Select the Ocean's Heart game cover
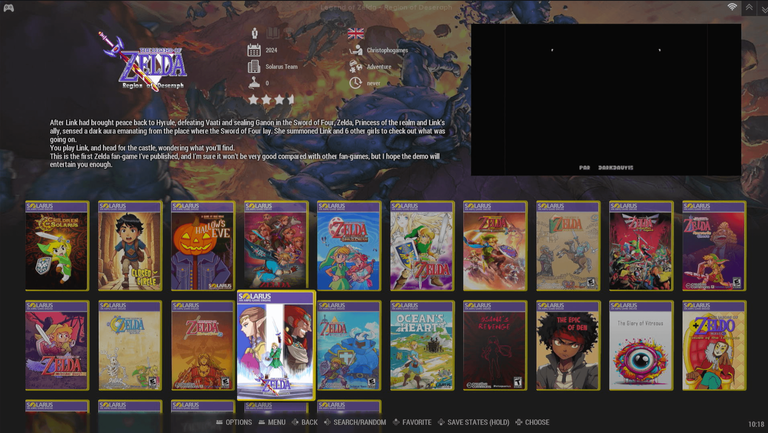 tap(422, 345)
